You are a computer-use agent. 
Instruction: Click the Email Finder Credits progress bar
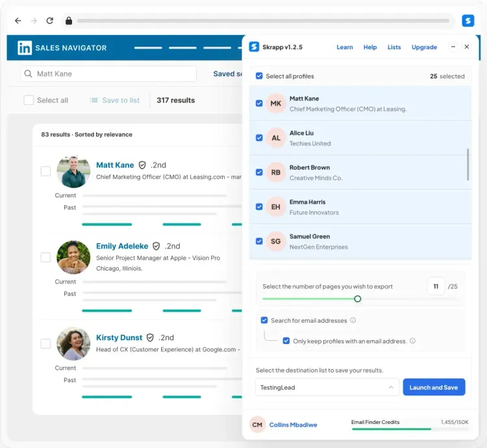(x=410, y=429)
